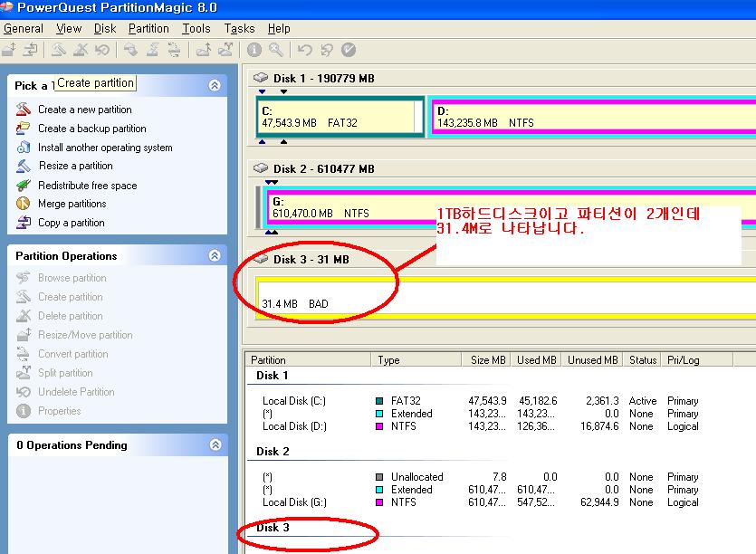The image size is (756, 554).
Task: Click the magnifier check toolbar icon
Action: click(276, 50)
